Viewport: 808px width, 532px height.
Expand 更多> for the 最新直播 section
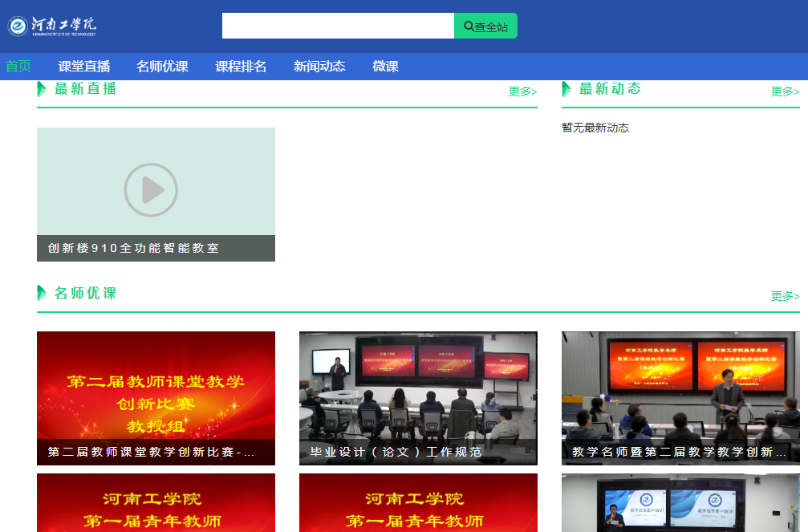coord(522,91)
